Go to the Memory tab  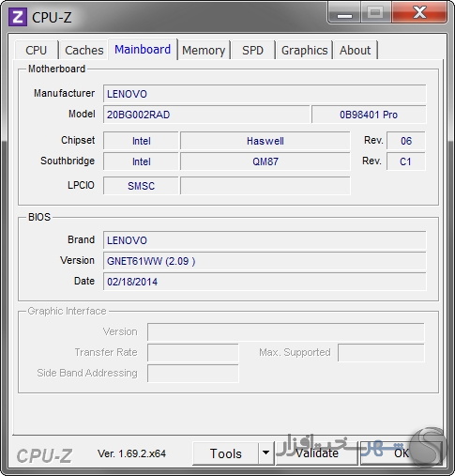(204, 50)
